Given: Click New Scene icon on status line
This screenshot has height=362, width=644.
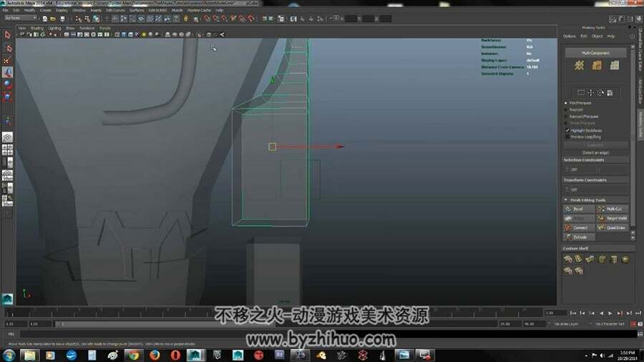Looking at the screenshot, I should [45, 19].
